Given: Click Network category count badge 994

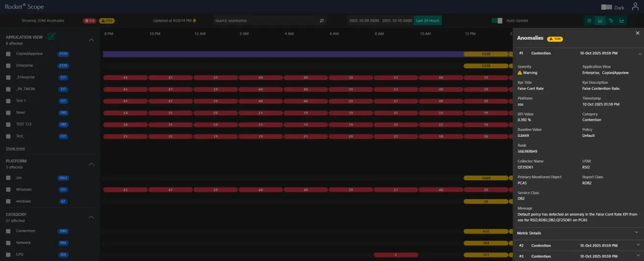Looking at the screenshot, I should click(63, 242).
